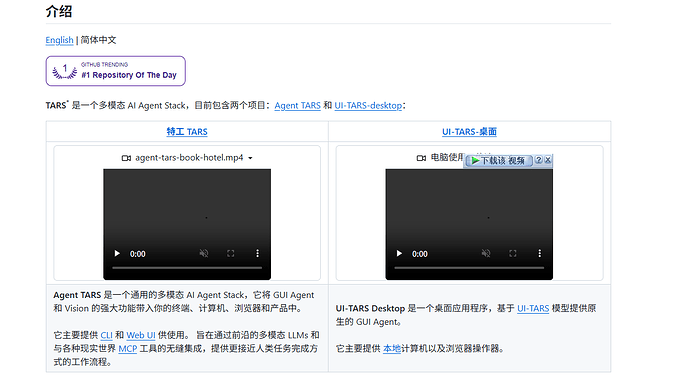690x387 pixels.
Task: Click the camera icon beside agent-tars-book-hotel.mp4
Action: (126, 158)
